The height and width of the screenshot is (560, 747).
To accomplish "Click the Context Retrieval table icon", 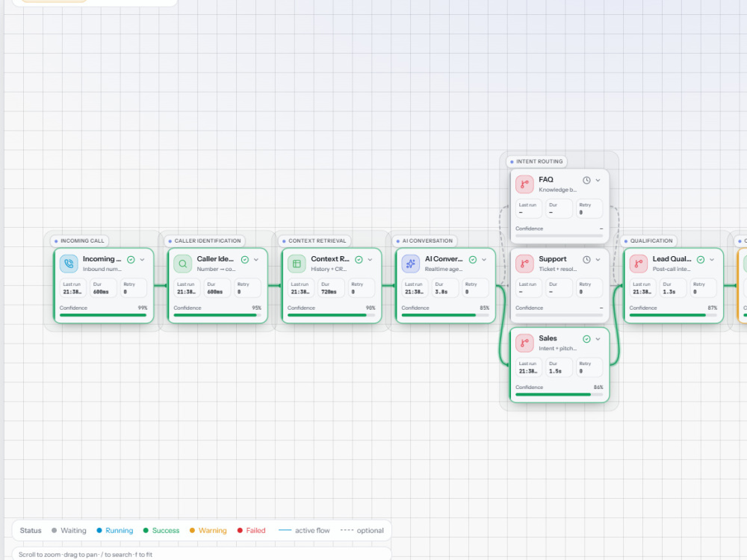I will [297, 264].
